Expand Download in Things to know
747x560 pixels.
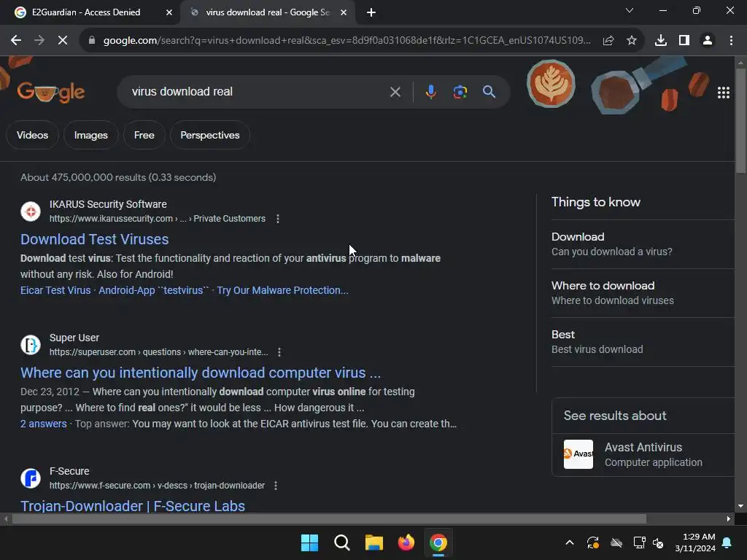[x=643, y=244]
